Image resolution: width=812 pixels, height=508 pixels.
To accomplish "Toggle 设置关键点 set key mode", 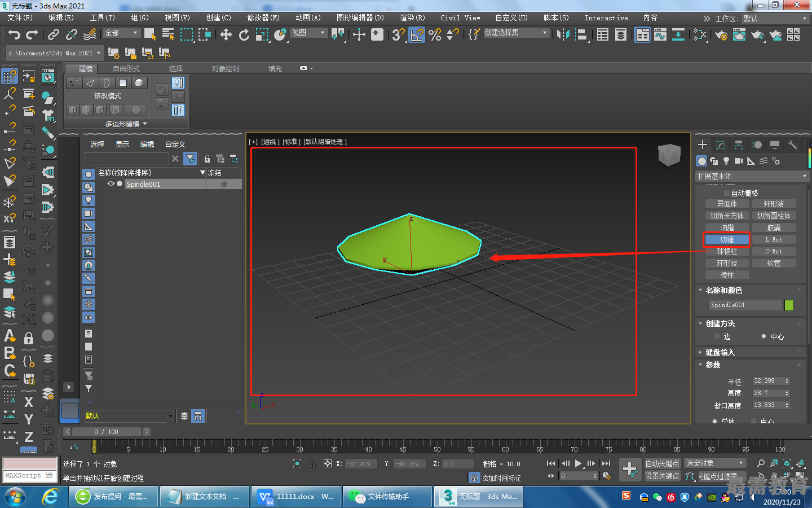I will tap(663, 476).
